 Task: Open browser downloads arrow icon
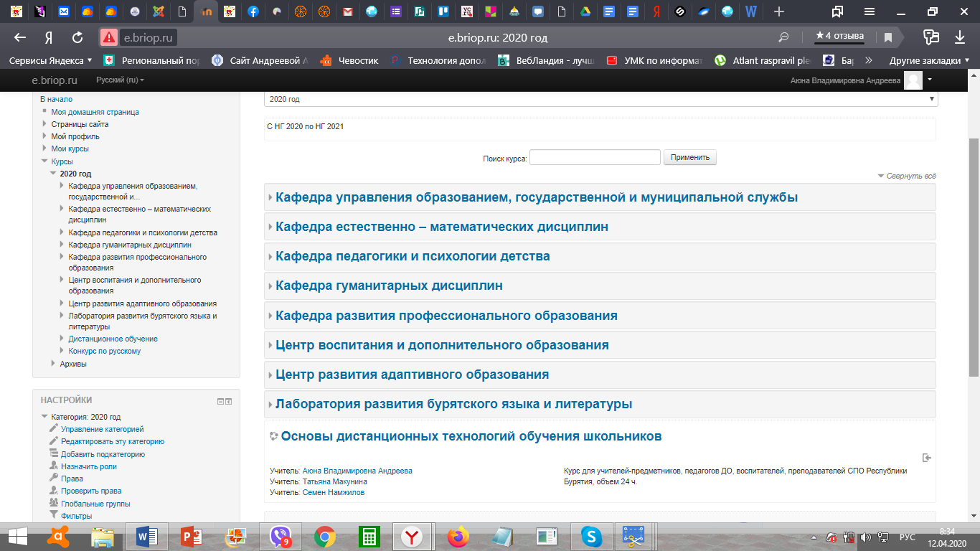point(959,37)
